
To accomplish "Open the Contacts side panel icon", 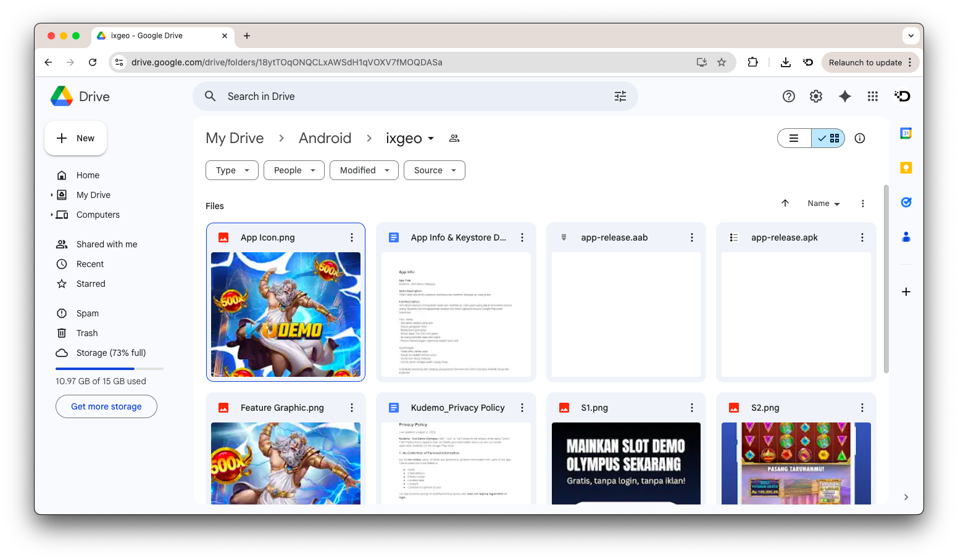I will pyautogui.click(x=906, y=237).
